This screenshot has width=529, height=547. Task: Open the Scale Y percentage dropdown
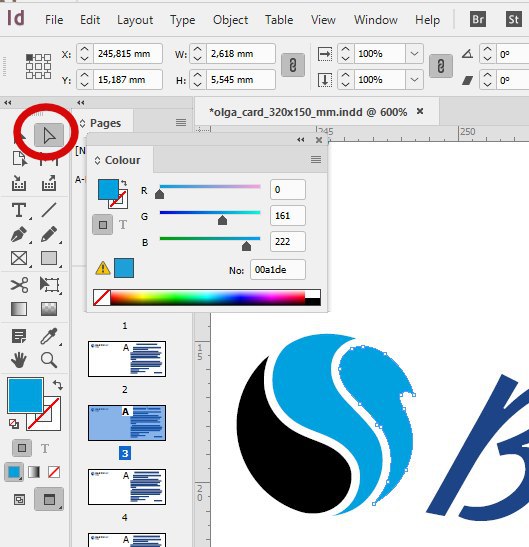pyautogui.click(x=414, y=80)
